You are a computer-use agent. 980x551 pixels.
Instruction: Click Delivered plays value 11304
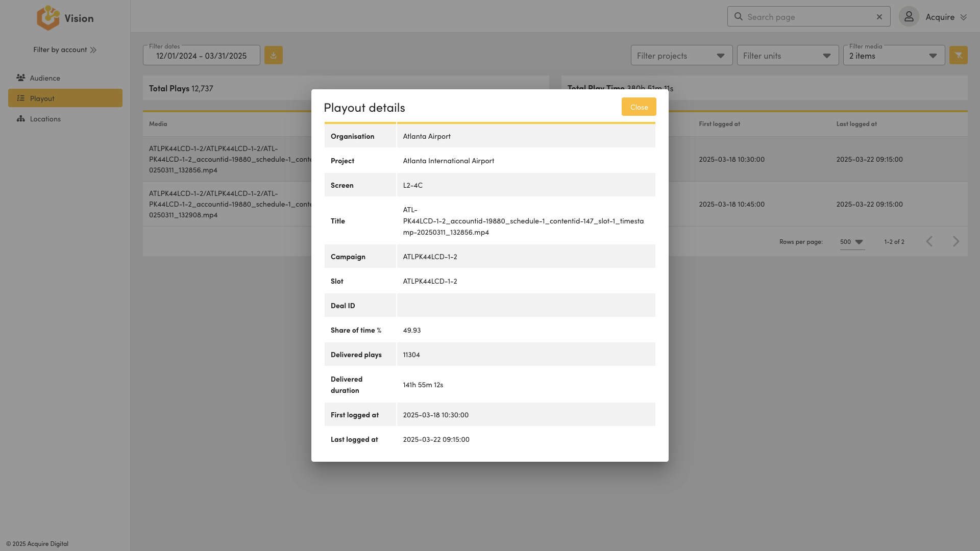(411, 355)
